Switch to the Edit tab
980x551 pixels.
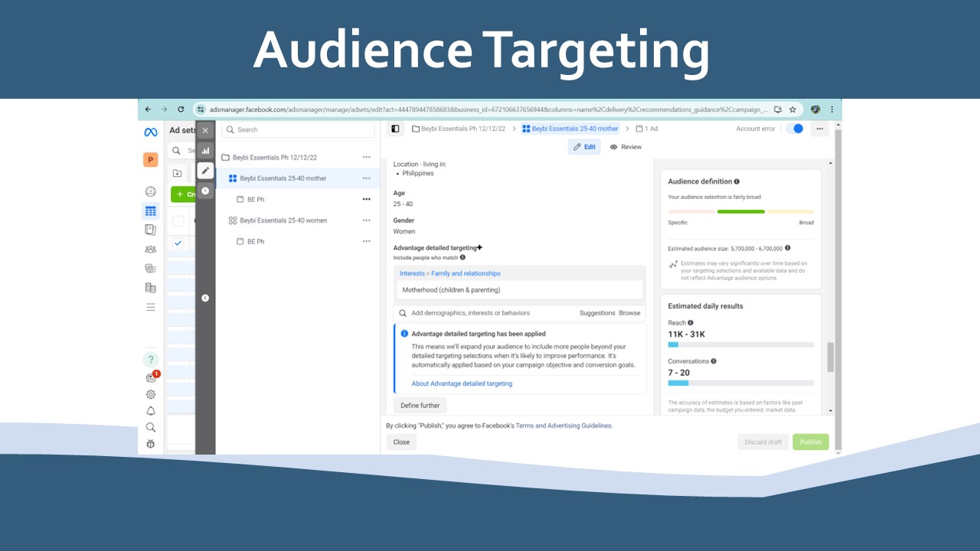[584, 147]
